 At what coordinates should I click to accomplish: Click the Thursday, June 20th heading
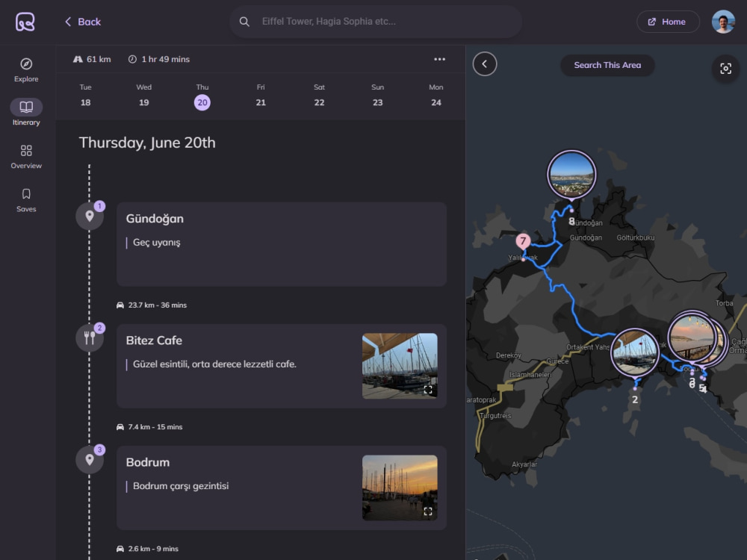(147, 143)
